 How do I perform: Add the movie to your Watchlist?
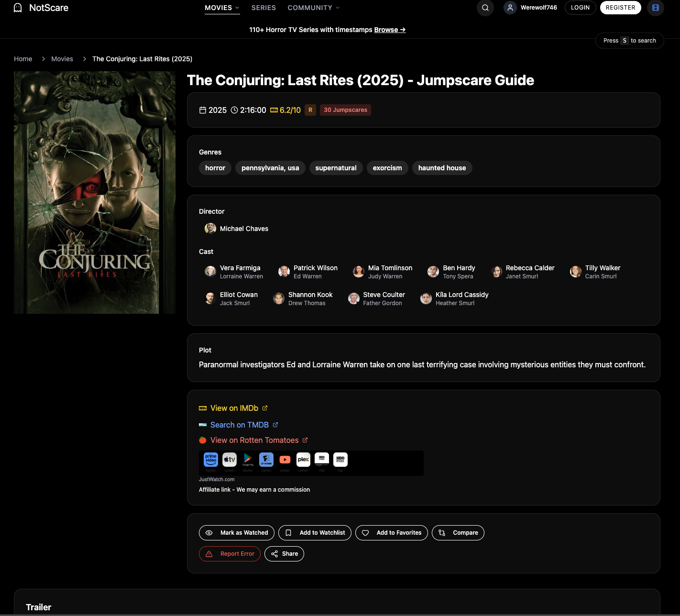coord(315,532)
